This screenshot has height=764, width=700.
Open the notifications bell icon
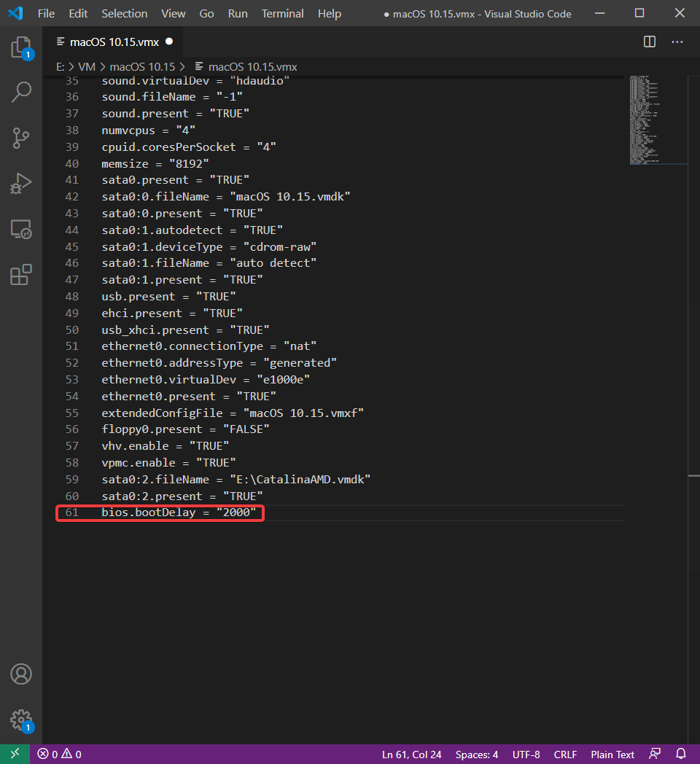coord(681,755)
